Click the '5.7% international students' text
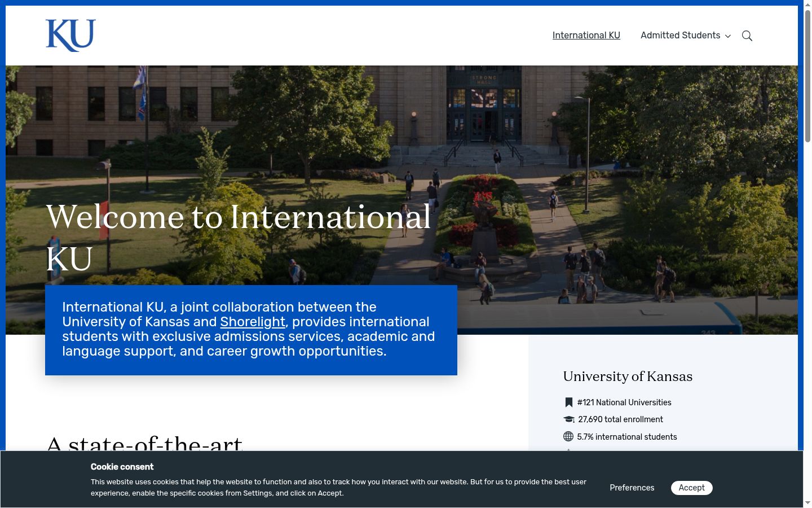The height and width of the screenshot is (508, 812). tap(627, 437)
